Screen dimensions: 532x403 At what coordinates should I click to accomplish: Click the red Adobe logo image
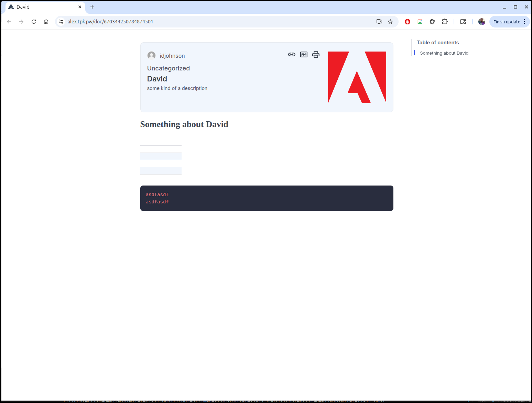click(x=357, y=77)
